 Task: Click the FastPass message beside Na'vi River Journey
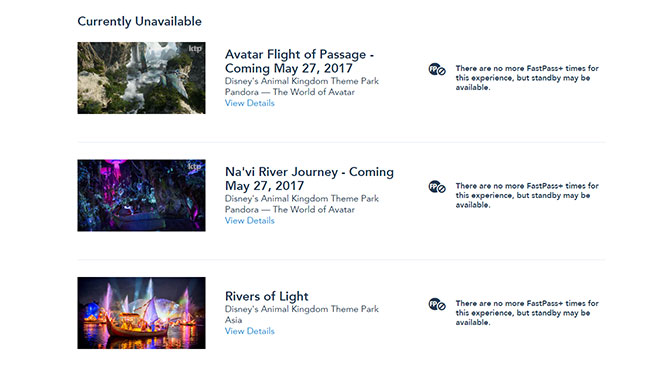coord(527,195)
